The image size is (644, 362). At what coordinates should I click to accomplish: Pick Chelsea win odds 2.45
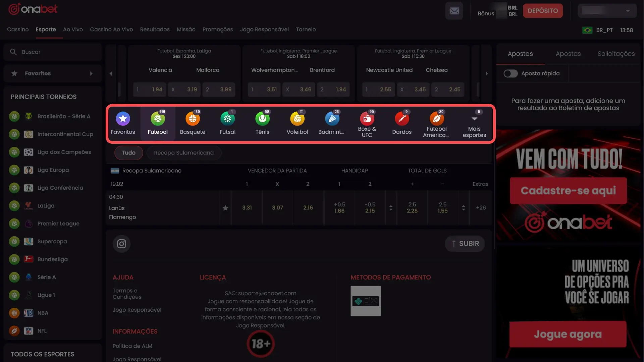pyautogui.click(x=448, y=89)
